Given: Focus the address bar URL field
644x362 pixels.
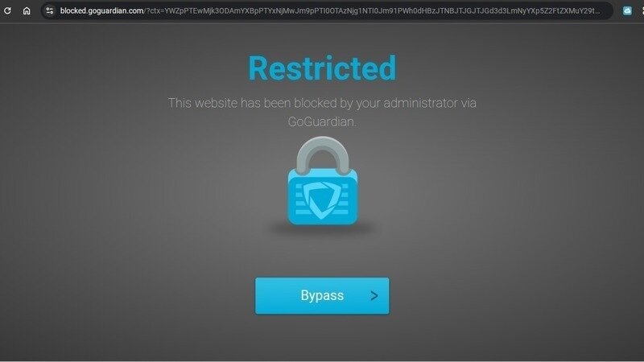Looking at the screenshot, I should click(x=327, y=10).
